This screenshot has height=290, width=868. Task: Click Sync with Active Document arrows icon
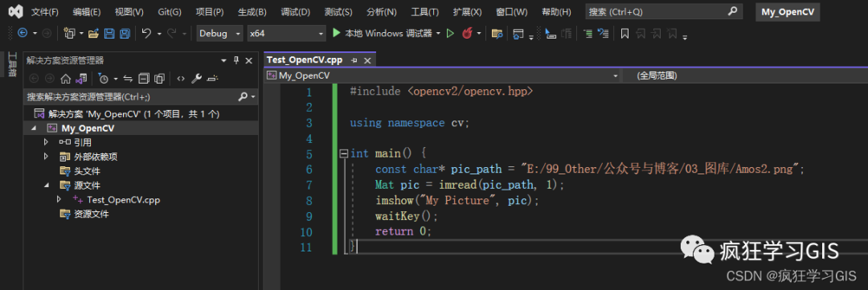click(x=128, y=79)
